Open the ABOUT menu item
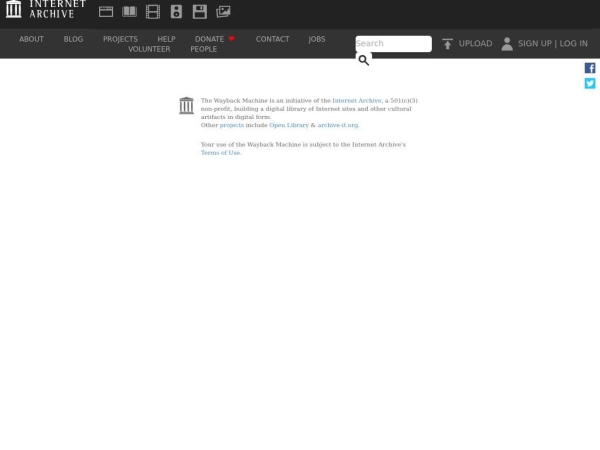 point(31,39)
